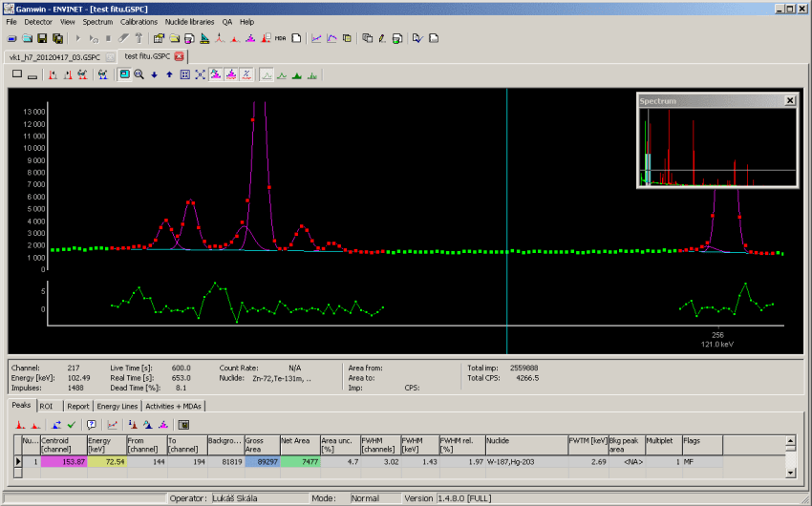Click the Spectrum overview thumbnail panel
Viewport: 812px width, 506px height.
click(716, 146)
